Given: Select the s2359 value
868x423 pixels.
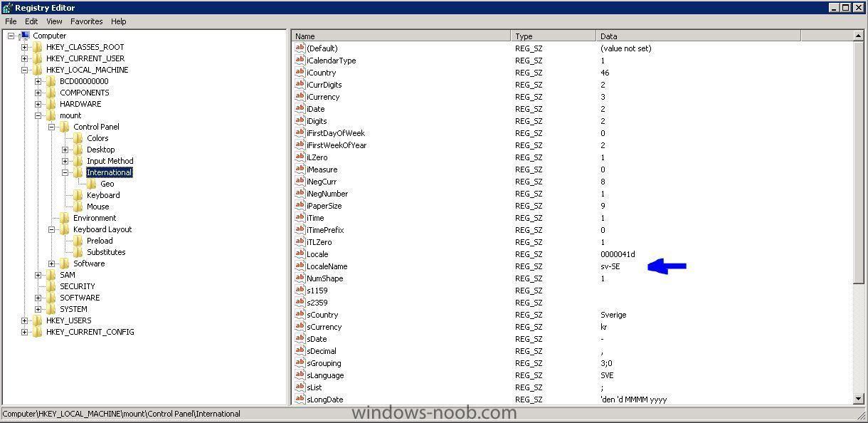Looking at the screenshot, I should tap(317, 303).
